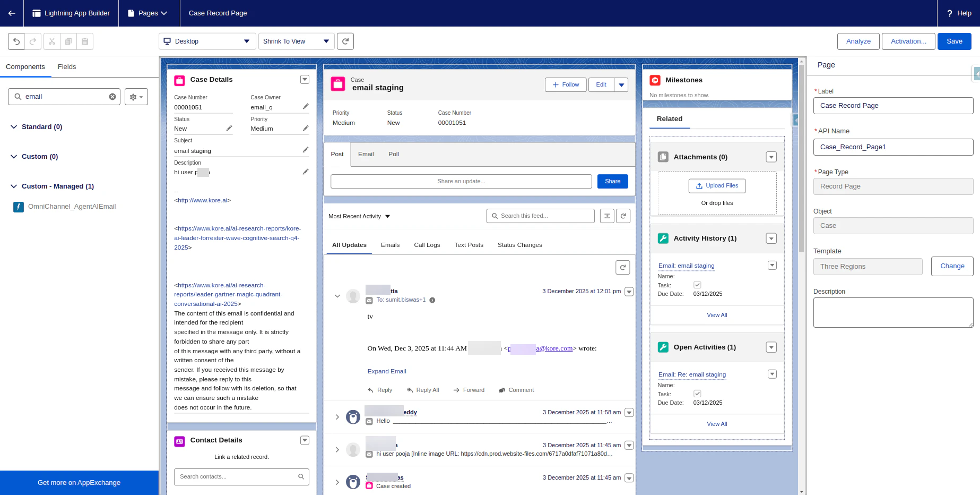Click Change to pick a different template
Viewport: 980px width, 495px height.
coord(952,266)
